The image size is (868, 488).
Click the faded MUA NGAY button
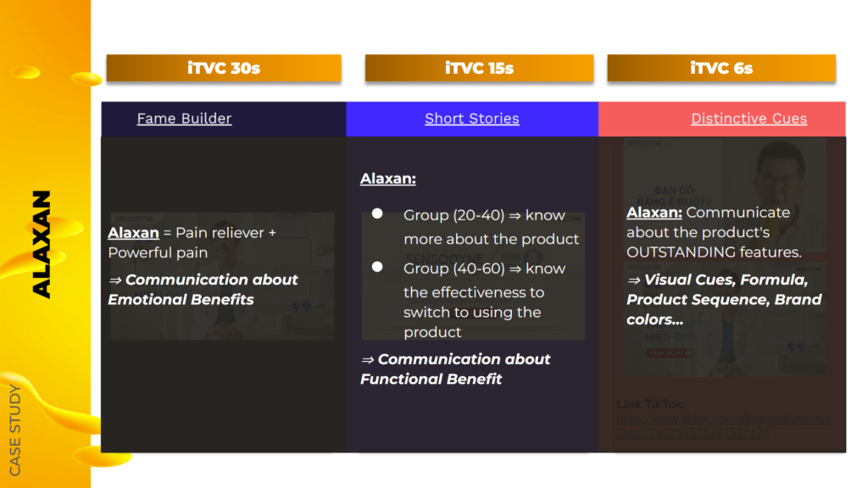coord(670,353)
